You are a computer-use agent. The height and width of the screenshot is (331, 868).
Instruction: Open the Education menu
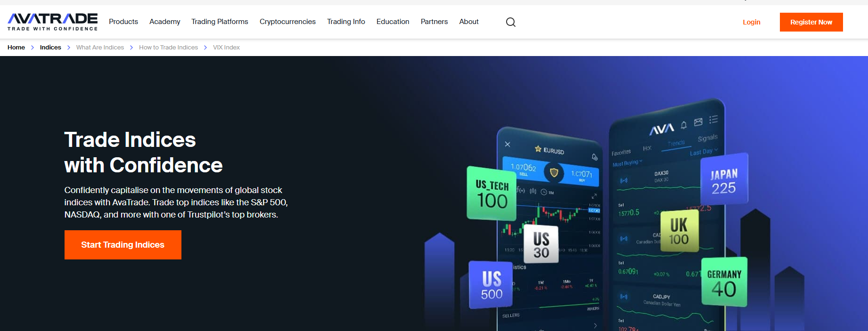tap(393, 22)
